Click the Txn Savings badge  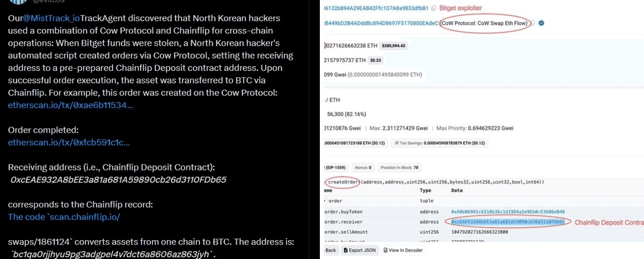click(438, 143)
